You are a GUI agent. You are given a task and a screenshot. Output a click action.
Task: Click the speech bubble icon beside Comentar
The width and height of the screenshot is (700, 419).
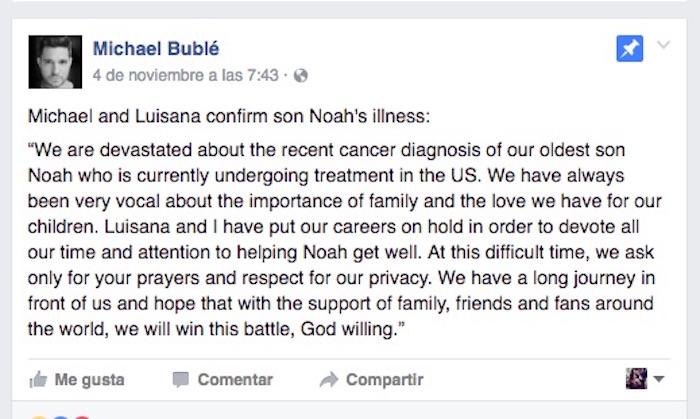(180, 380)
